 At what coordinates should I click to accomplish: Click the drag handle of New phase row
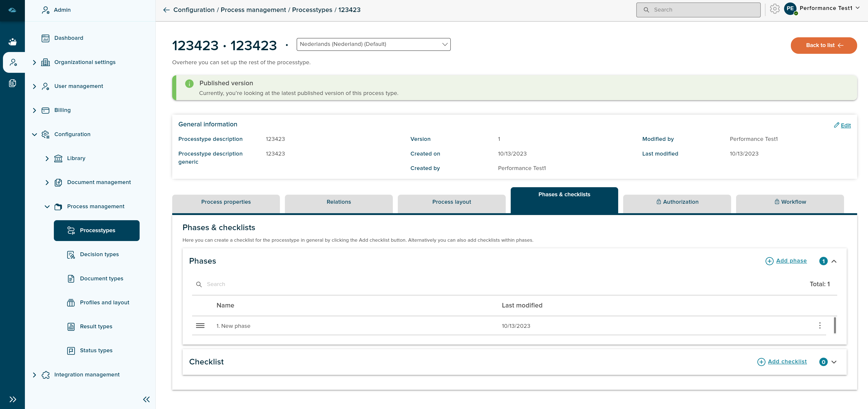coord(200,326)
